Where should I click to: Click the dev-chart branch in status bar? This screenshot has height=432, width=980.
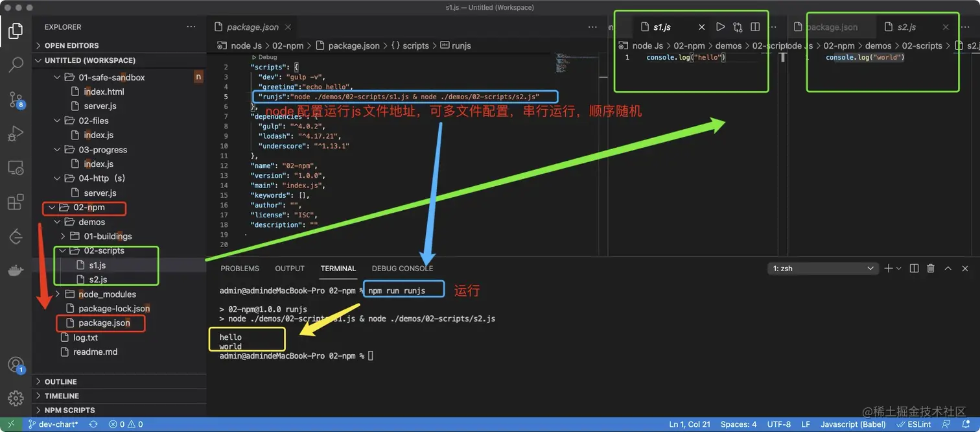point(52,424)
